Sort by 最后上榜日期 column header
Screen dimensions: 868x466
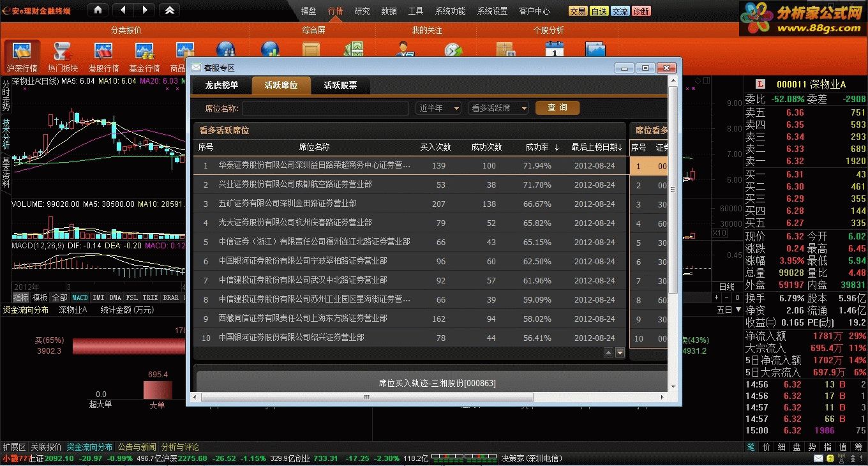[x=597, y=147]
